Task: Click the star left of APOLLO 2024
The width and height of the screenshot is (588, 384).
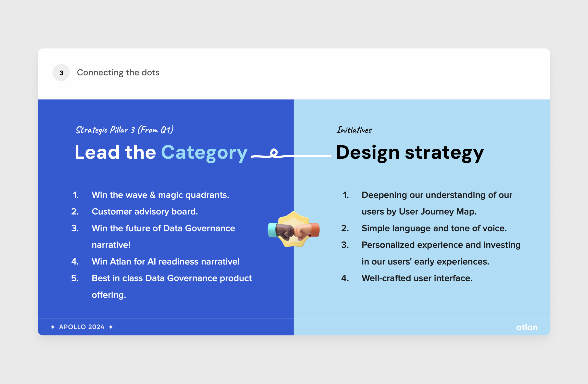Action: coord(53,327)
